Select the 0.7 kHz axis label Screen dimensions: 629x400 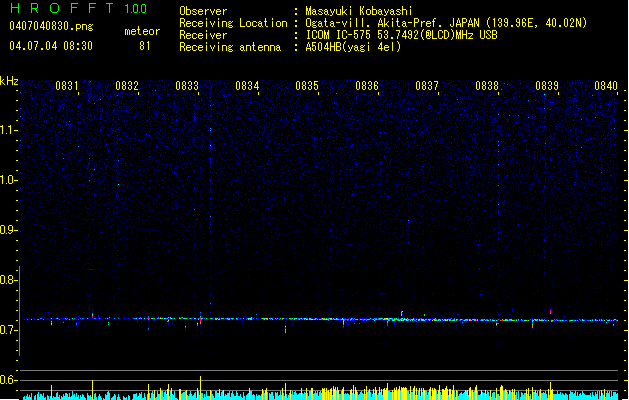[x=8, y=330]
